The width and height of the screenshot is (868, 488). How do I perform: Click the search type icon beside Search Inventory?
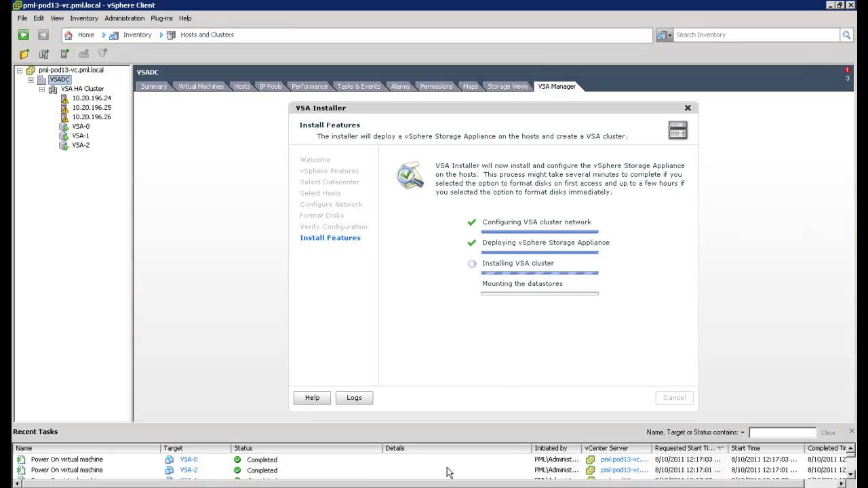(661, 35)
